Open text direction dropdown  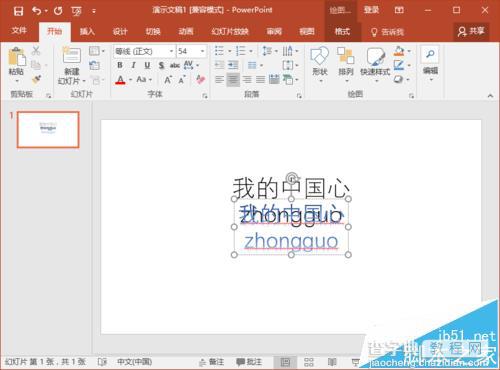pyautogui.click(x=290, y=51)
